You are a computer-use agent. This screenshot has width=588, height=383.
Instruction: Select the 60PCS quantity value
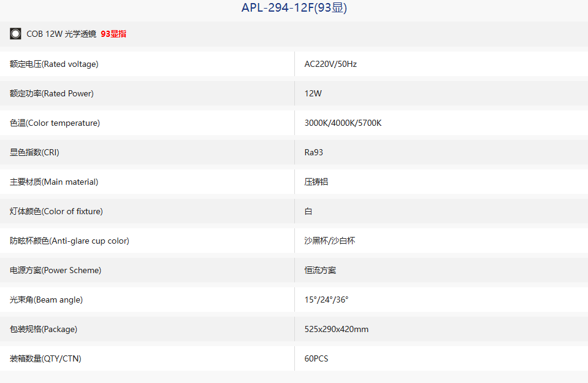[x=316, y=358]
